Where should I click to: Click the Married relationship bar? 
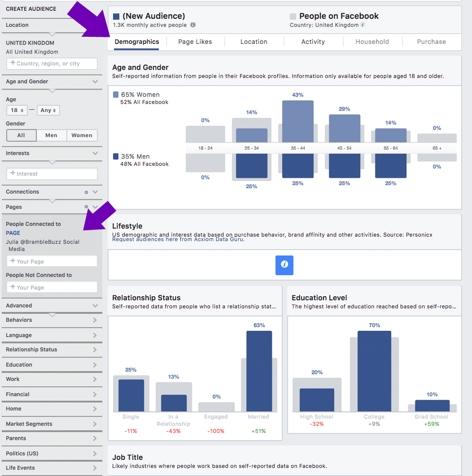pyautogui.click(x=259, y=371)
